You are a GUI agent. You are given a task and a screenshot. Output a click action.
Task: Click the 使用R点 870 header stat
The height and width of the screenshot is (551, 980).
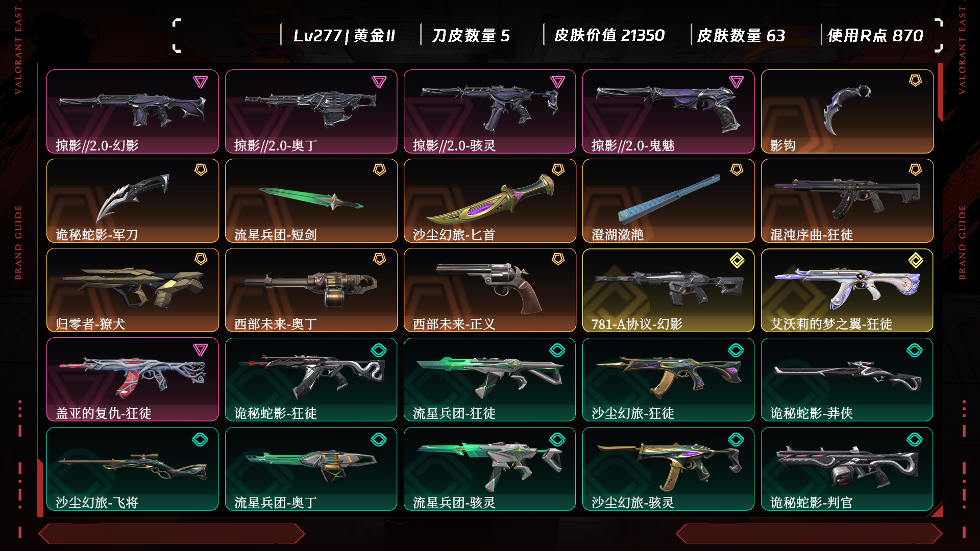[875, 35]
